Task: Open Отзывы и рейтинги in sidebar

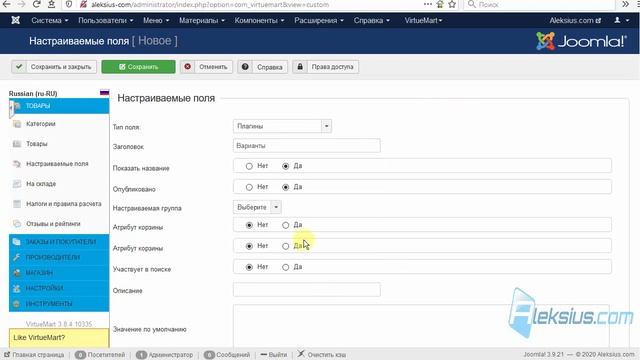Action: click(53, 224)
